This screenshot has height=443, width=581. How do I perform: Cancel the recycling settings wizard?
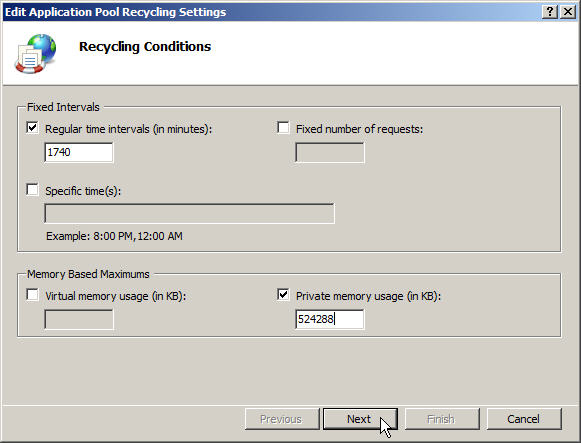(524, 419)
